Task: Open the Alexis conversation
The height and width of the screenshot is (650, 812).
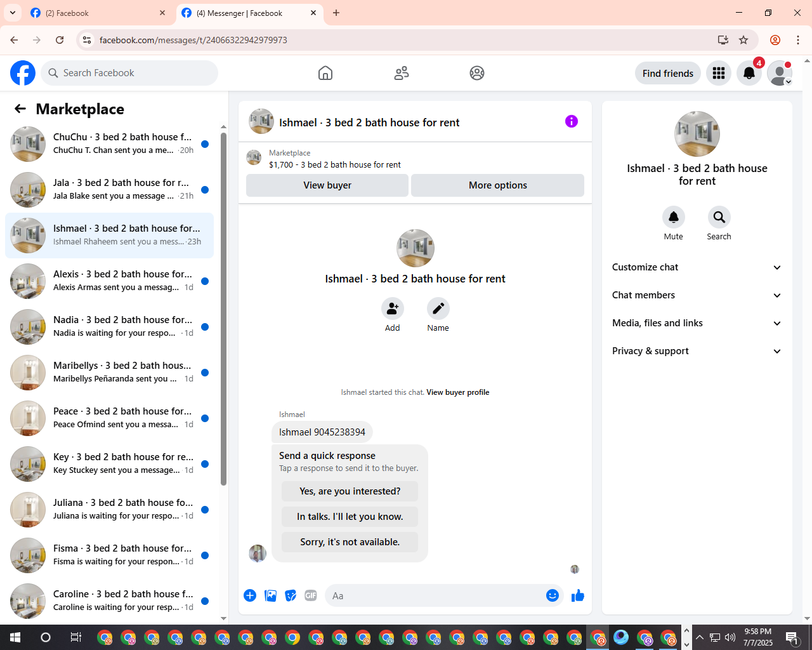Action: coord(110,281)
